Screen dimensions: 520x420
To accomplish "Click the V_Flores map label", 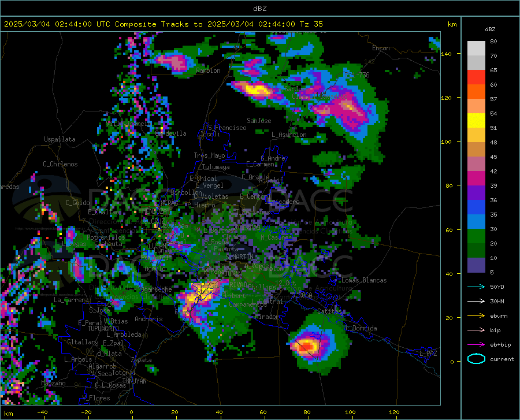I will [96, 398].
